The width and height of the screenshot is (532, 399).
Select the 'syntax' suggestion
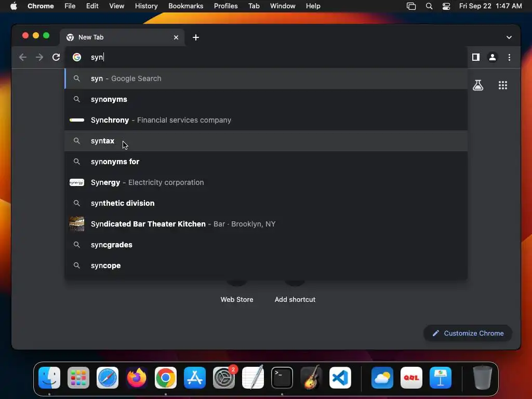266,141
